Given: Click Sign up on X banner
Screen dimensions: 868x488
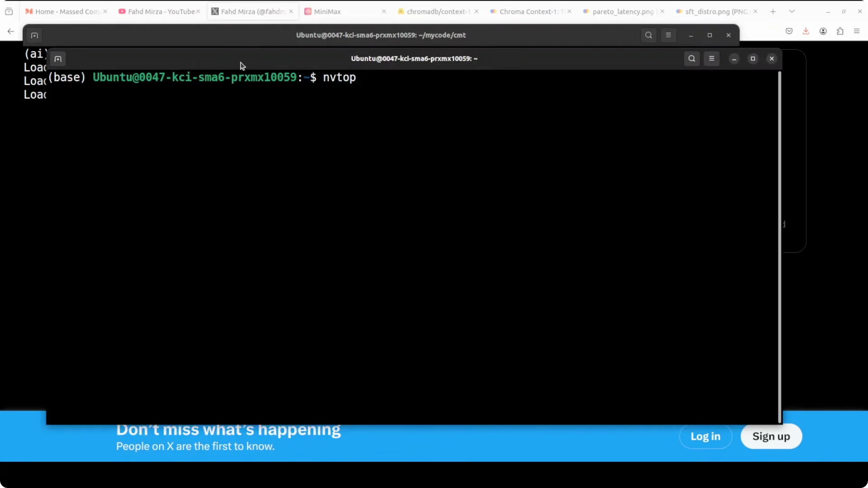Looking at the screenshot, I should point(771,436).
